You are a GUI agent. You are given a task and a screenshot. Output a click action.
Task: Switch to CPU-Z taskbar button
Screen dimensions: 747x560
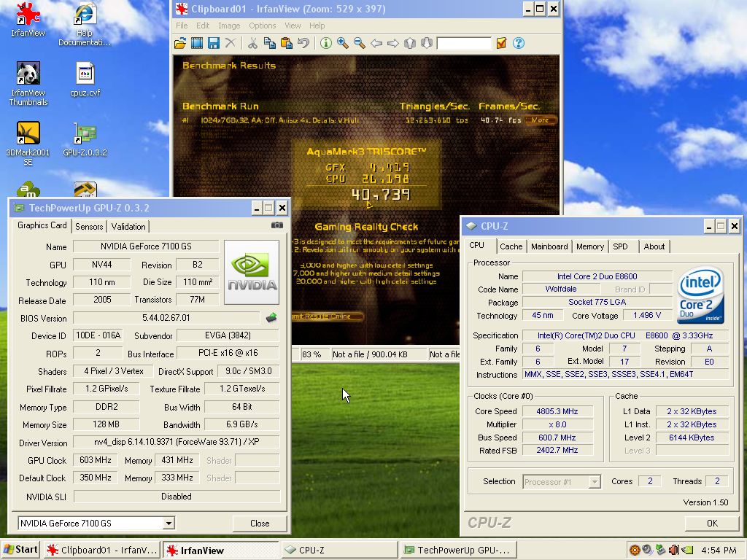pos(338,550)
